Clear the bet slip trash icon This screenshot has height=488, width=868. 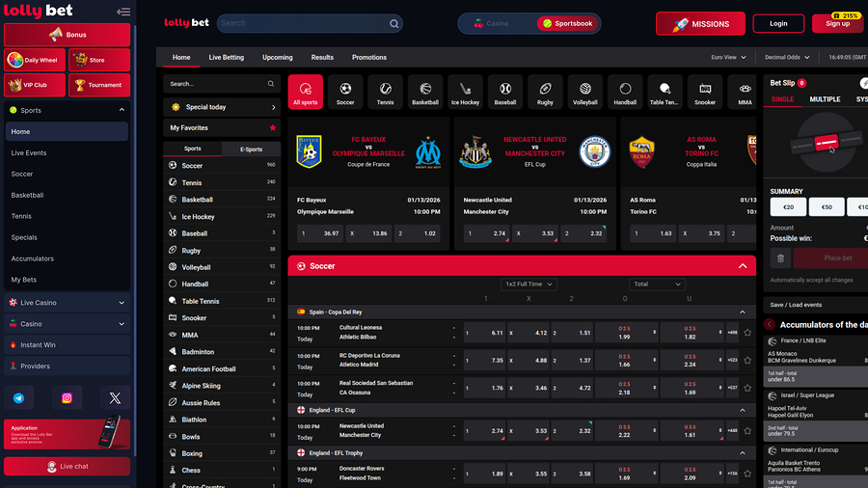point(780,258)
